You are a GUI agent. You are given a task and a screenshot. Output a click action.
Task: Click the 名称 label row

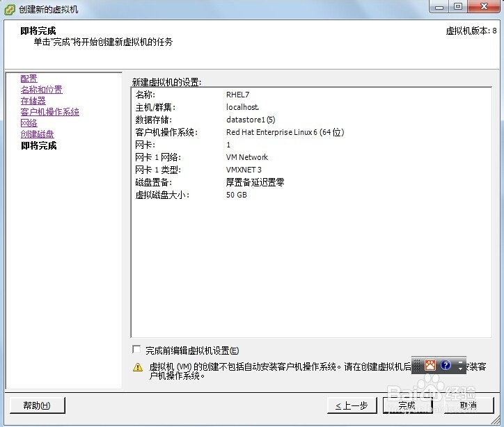pyautogui.click(x=145, y=95)
